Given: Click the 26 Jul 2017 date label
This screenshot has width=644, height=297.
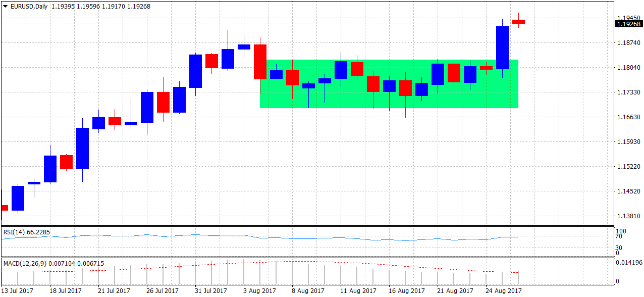Looking at the screenshot, I should (163, 291).
